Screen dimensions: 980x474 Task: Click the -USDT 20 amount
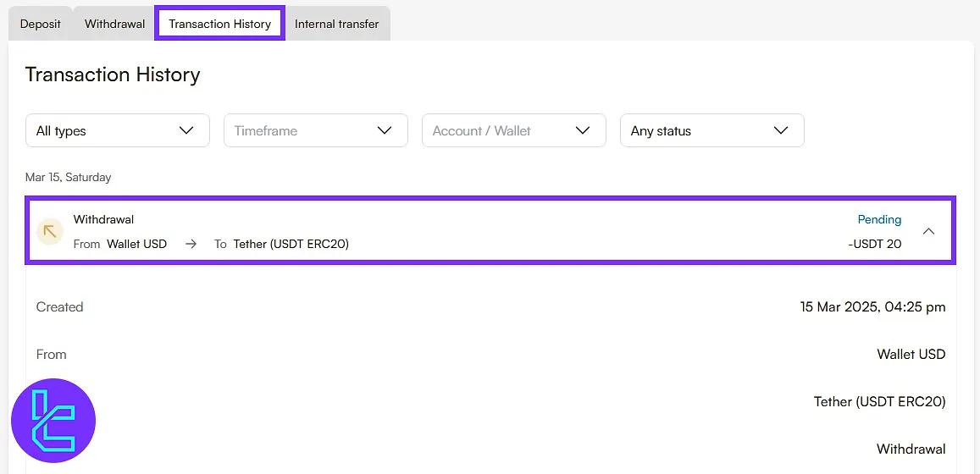(875, 244)
